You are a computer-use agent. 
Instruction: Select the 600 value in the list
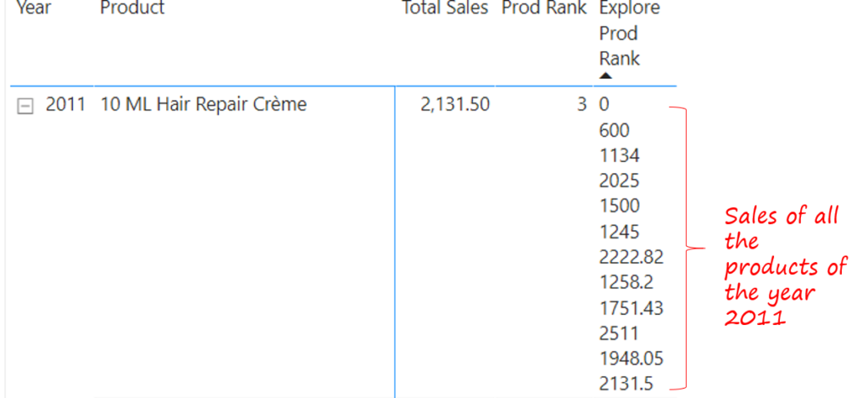tap(614, 131)
